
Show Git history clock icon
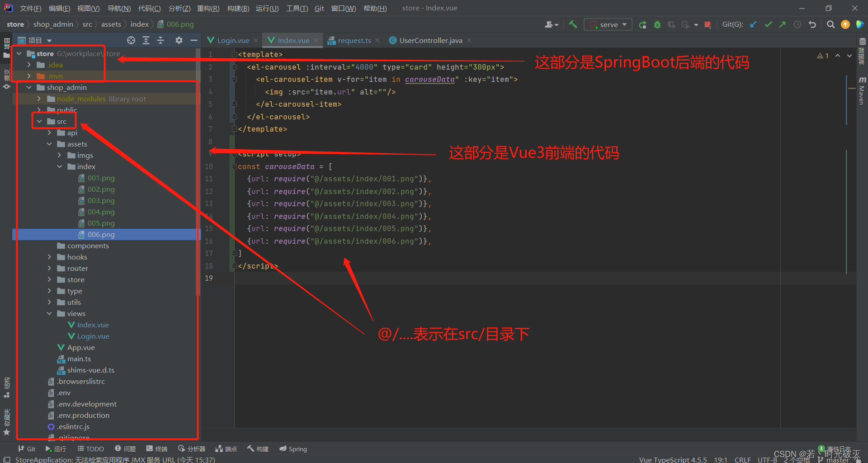tap(797, 24)
